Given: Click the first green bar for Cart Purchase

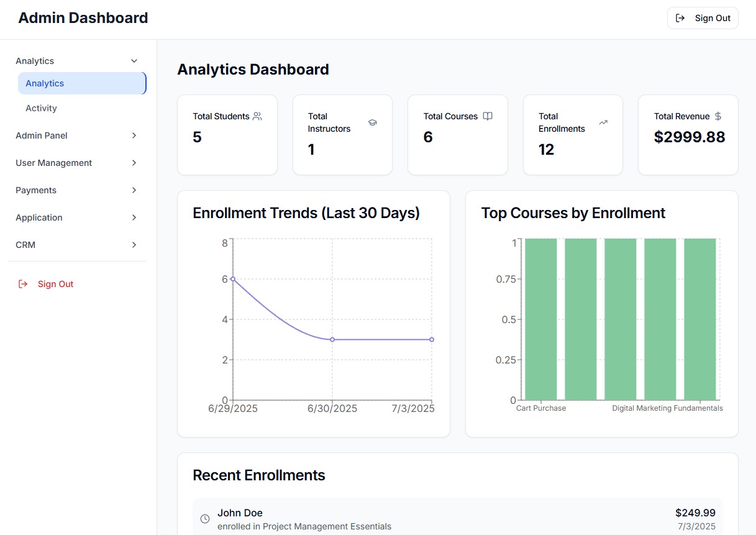Looking at the screenshot, I should coord(540,319).
